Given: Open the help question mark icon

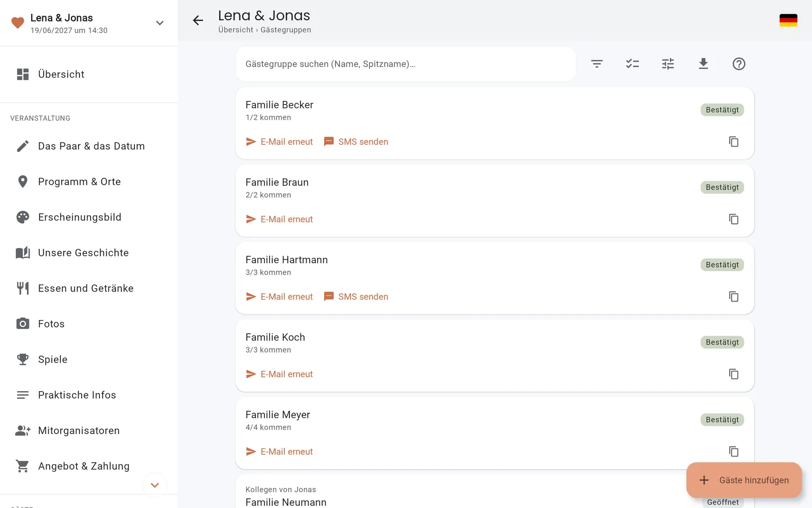Looking at the screenshot, I should coord(739,64).
